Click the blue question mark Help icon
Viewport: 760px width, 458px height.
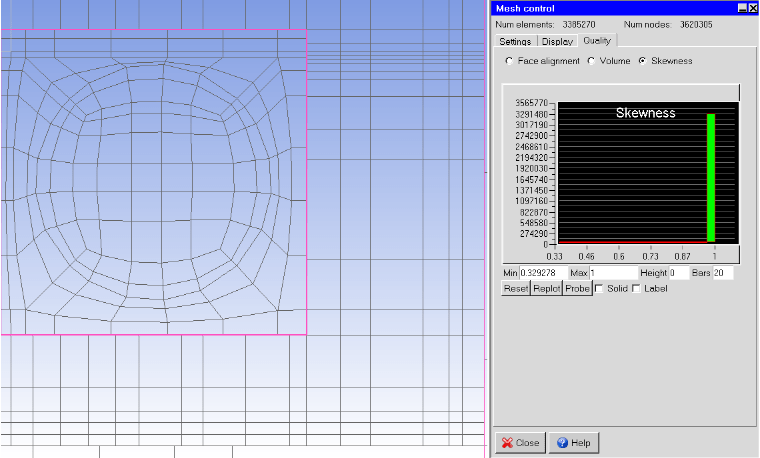click(562, 442)
